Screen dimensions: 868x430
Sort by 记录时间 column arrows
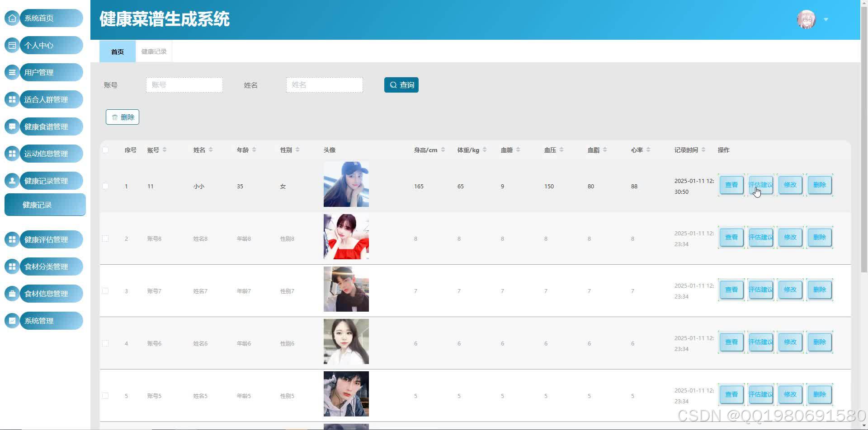click(x=703, y=150)
